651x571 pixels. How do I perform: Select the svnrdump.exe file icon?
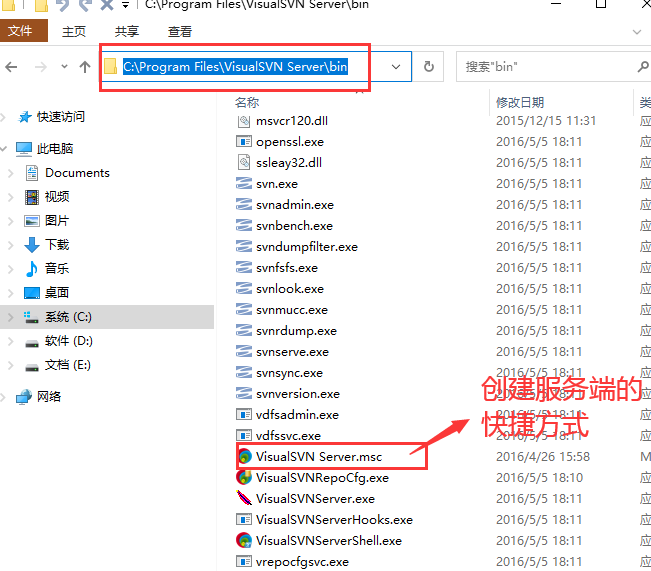(244, 331)
